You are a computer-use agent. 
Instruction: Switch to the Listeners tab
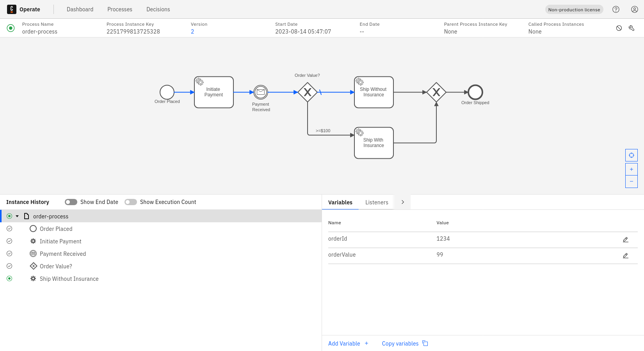(377, 202)
